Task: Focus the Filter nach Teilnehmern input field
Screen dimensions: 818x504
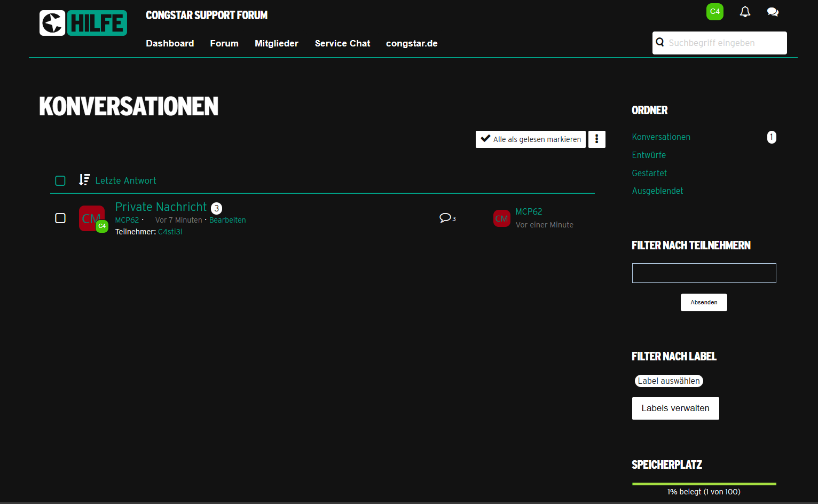Action: click(704, 273)
